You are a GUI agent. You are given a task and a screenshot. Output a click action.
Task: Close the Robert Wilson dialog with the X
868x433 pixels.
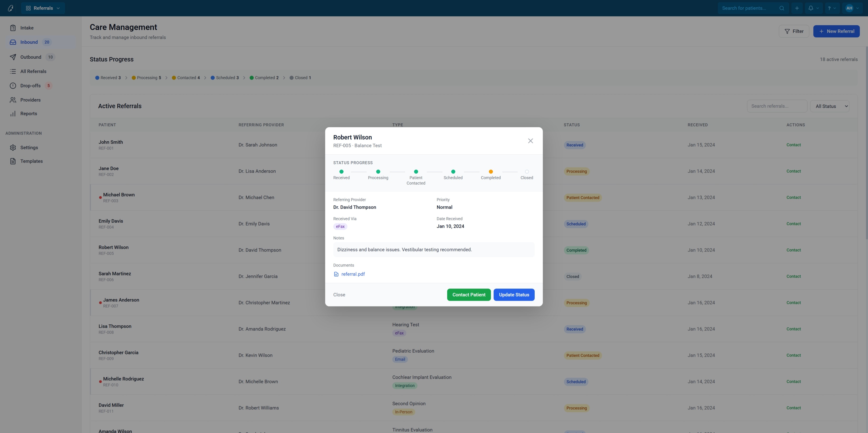[x=530, y=141]
